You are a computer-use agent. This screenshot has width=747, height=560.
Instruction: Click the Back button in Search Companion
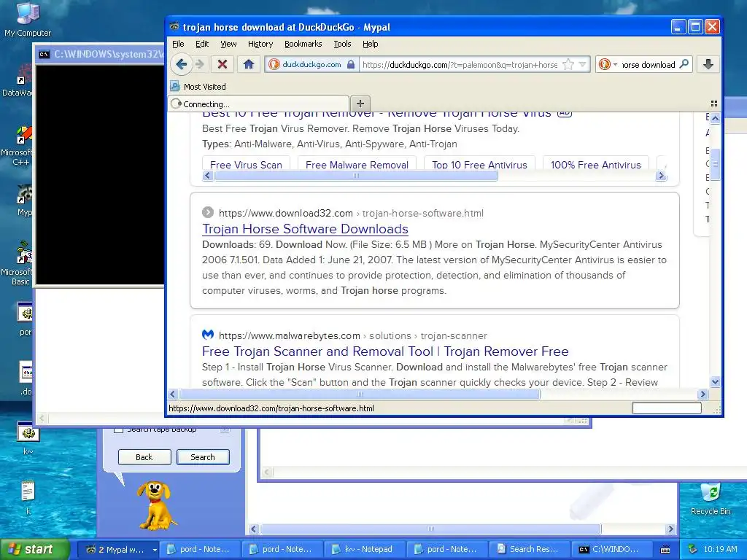[144, 457]
